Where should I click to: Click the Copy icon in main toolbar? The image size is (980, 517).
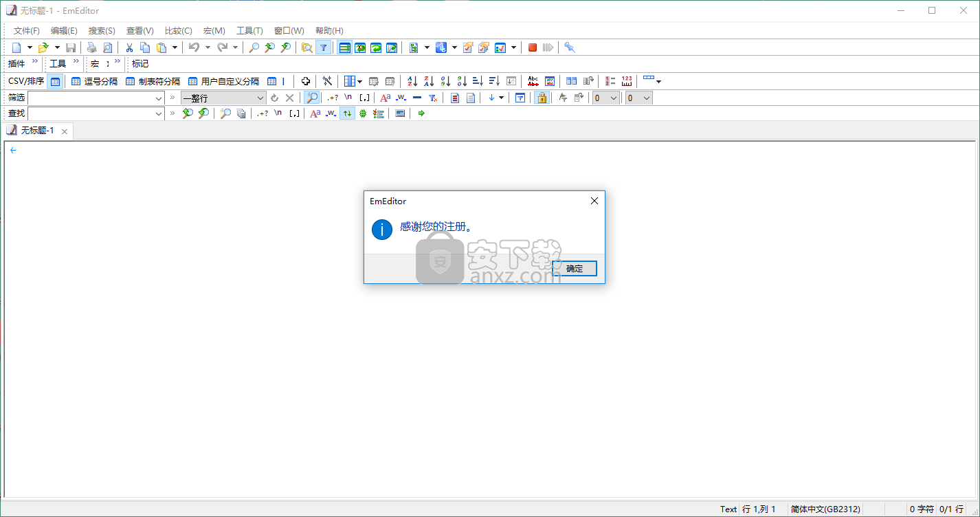pyautogui.click(x=145, y=47)
